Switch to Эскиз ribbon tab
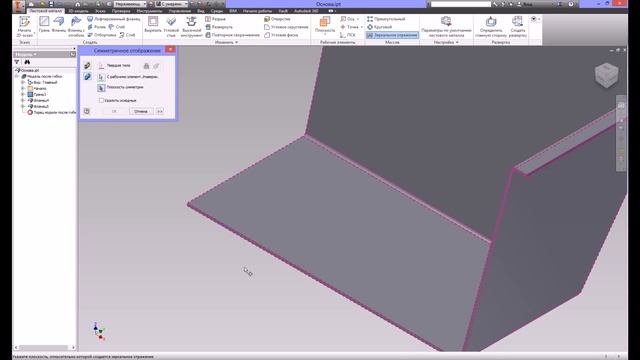Screen dimensions: 640x360 pos(100,11)
